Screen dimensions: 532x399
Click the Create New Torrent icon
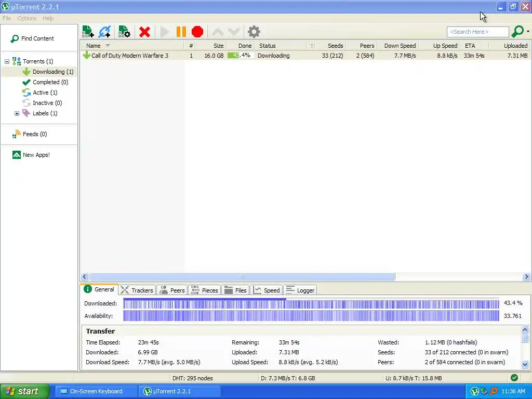coord(124,32)
